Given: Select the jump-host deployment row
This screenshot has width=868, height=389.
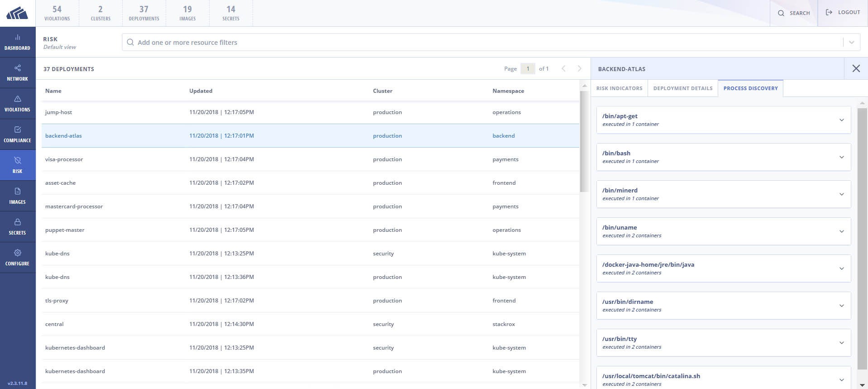Looking at the screenshot, I should tap(310, 112).
